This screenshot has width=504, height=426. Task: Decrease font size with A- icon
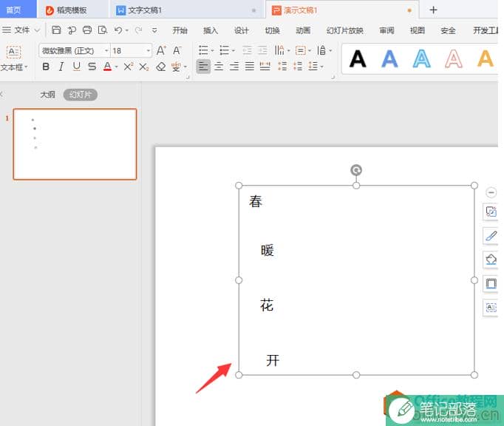[177, 50]
